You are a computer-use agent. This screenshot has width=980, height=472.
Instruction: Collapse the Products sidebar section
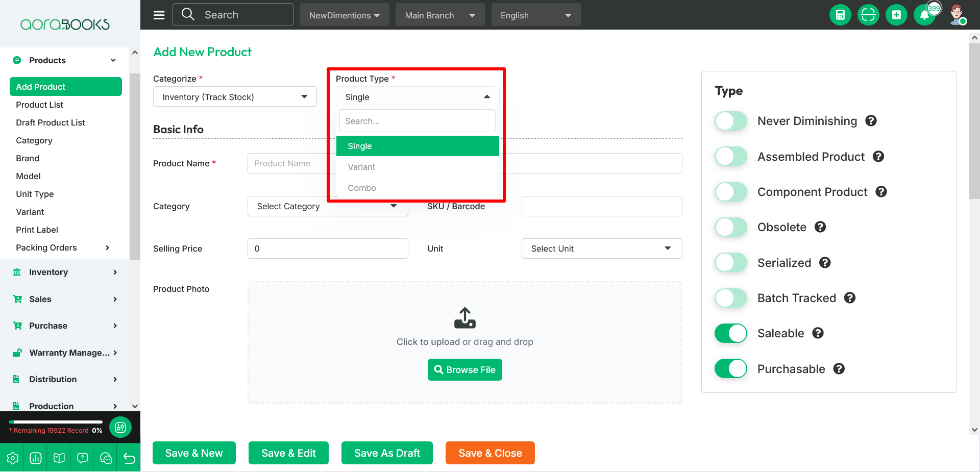pyautogui.click(x=65, y=60)
